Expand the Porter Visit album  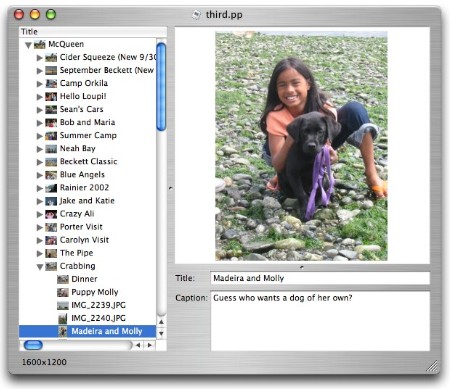pyautogui.click(x=39, y=227)
